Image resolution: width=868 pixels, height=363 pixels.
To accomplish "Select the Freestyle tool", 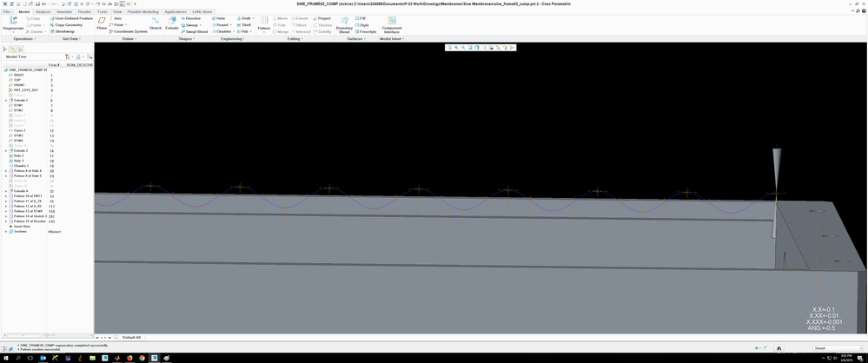I will coord(365,31).
